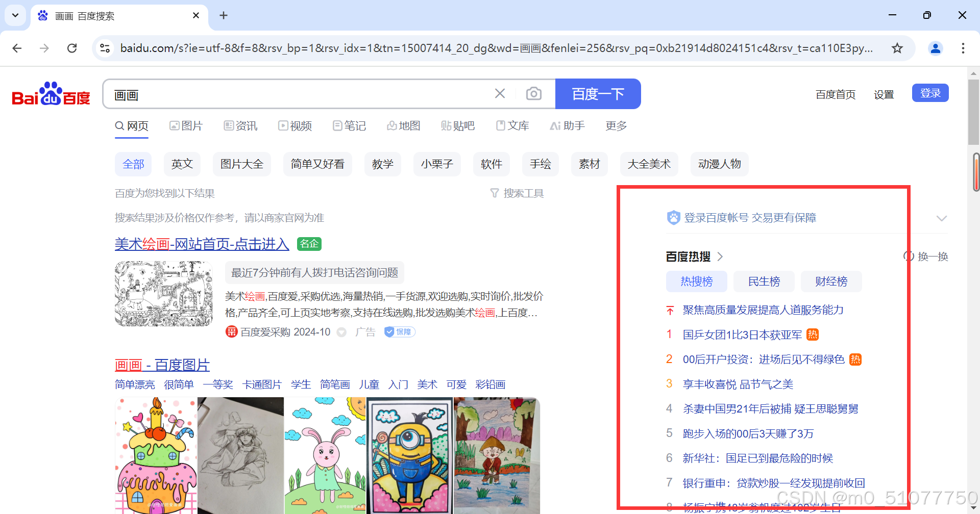Switch to 文库 search tab
980x514 pixels.
(x=513, y=126)
